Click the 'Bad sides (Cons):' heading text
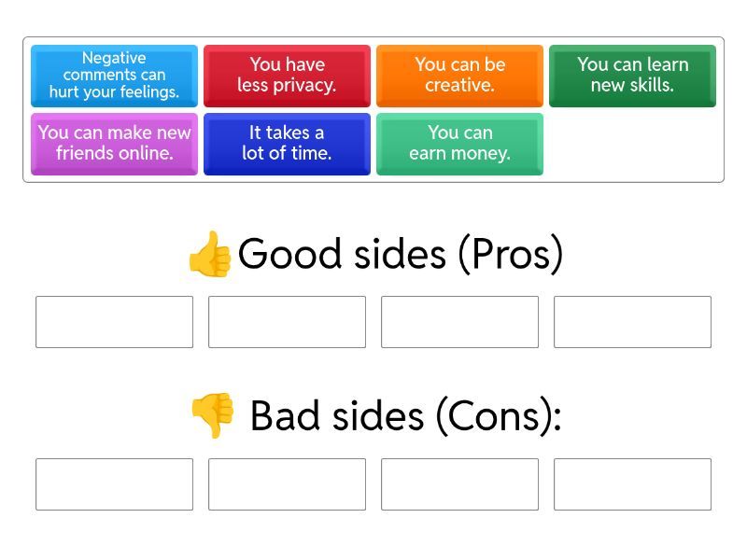 pyautogui.click(x=405, y=416)
